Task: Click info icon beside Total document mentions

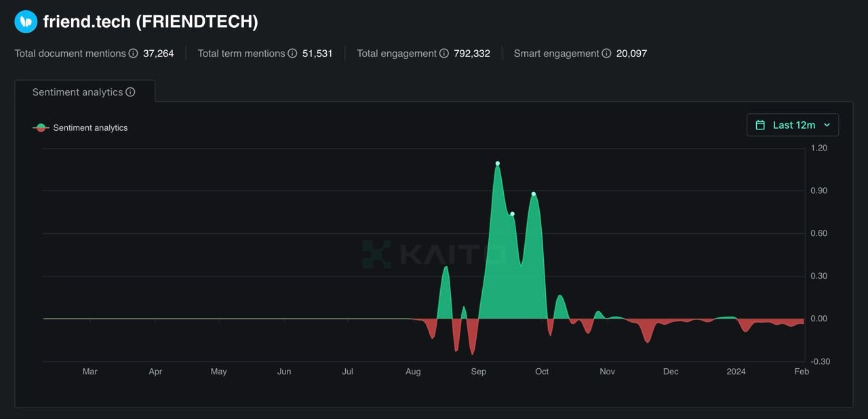Action: (134, 54)
